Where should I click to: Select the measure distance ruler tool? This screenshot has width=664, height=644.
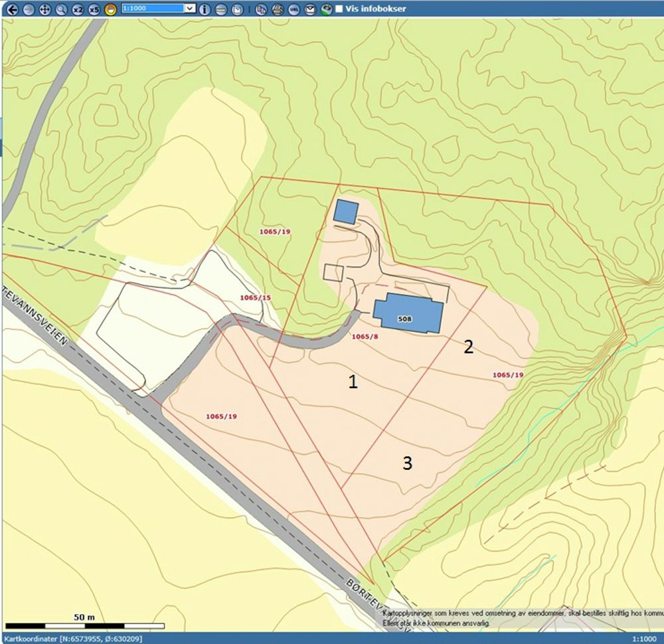click(x=220, y=9)
